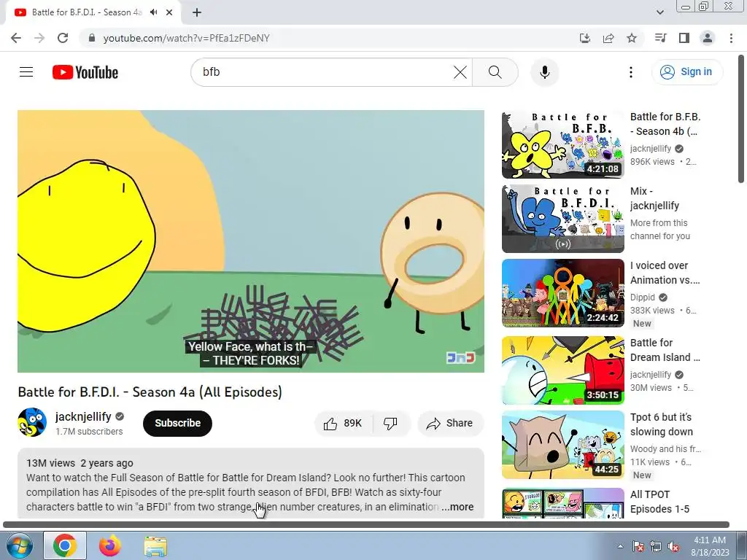747x560 pixels.
Task: Open Chrome media controls icon
Action: click(660, 38)
